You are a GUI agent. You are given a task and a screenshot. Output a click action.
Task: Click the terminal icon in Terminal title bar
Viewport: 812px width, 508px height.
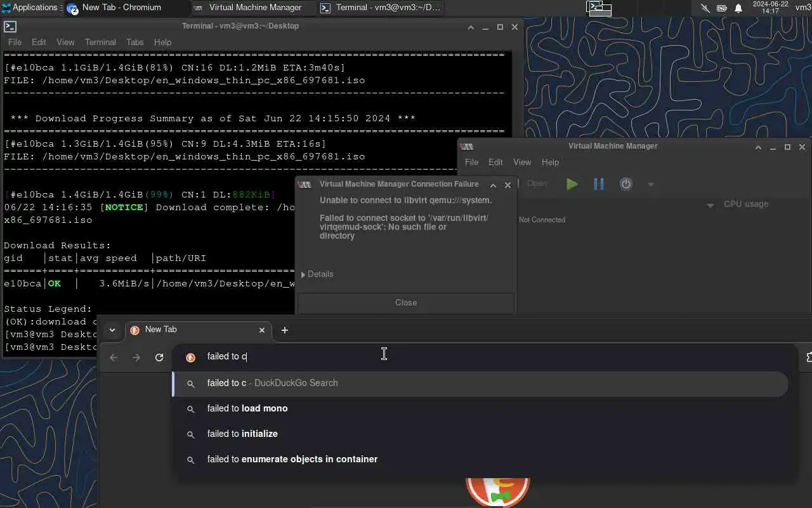click(10, 27)
